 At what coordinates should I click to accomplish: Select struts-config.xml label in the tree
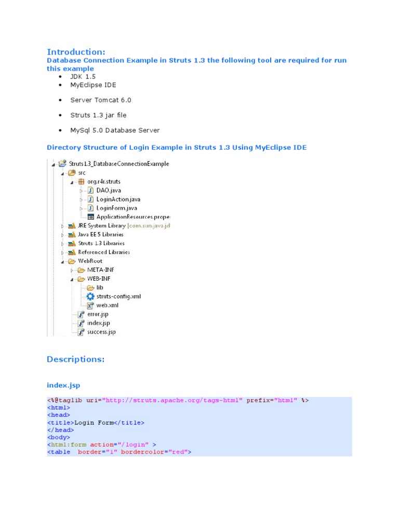pos(118,296)
